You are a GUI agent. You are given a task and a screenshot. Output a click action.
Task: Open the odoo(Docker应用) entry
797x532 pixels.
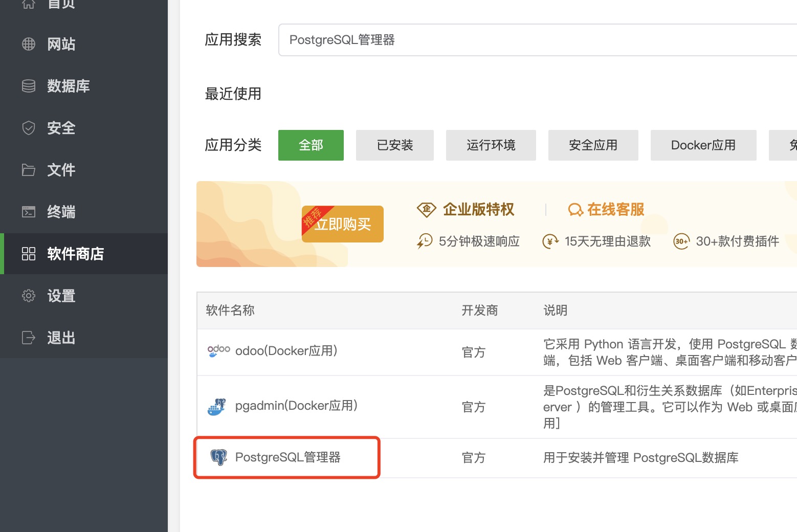pyautogui.click(x=286, y=351)
